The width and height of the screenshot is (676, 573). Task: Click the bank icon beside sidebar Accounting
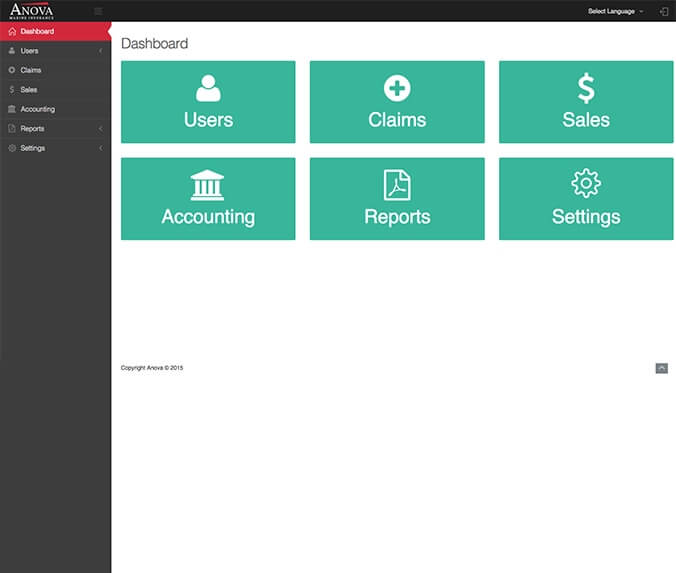click(11, 109)
